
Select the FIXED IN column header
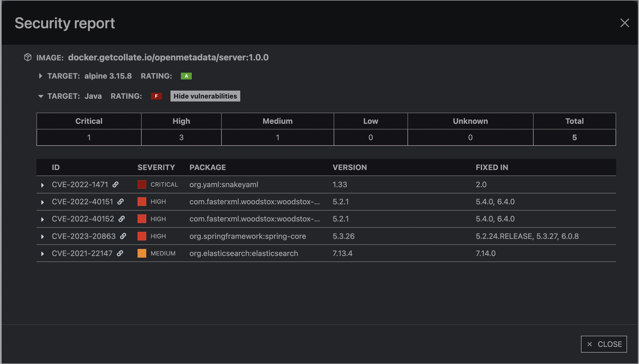[492, 167]
